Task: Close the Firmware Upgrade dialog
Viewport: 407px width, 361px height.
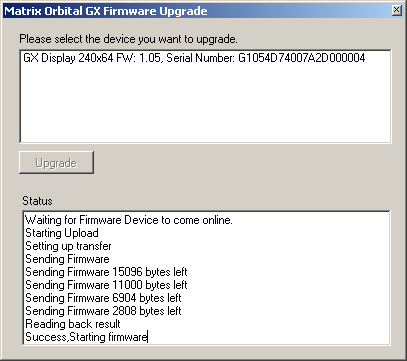Action: click(396, 10)
